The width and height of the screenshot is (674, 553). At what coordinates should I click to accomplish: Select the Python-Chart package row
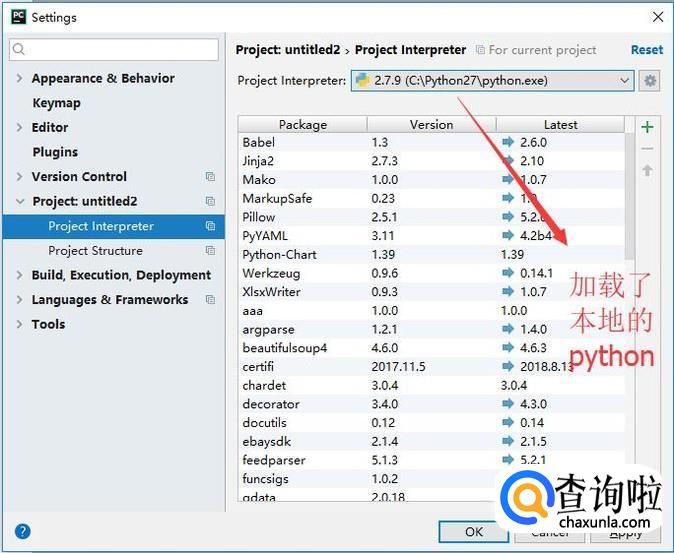coord(431,254)
